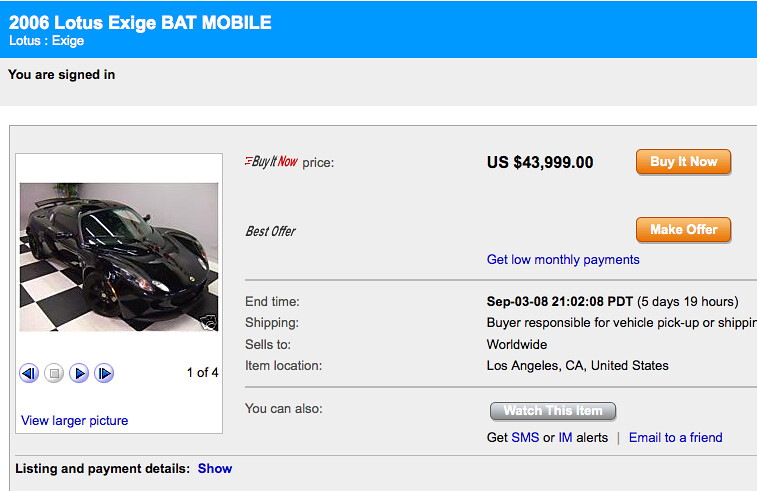
Task: Expand Listing and payment details with Show
Action: 215,468
